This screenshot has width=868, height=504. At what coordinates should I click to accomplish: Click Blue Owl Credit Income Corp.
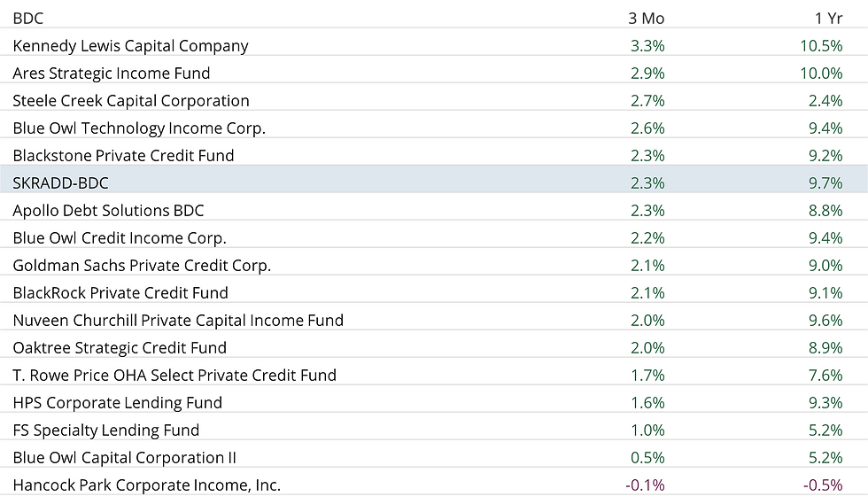[x=120, y=238]
